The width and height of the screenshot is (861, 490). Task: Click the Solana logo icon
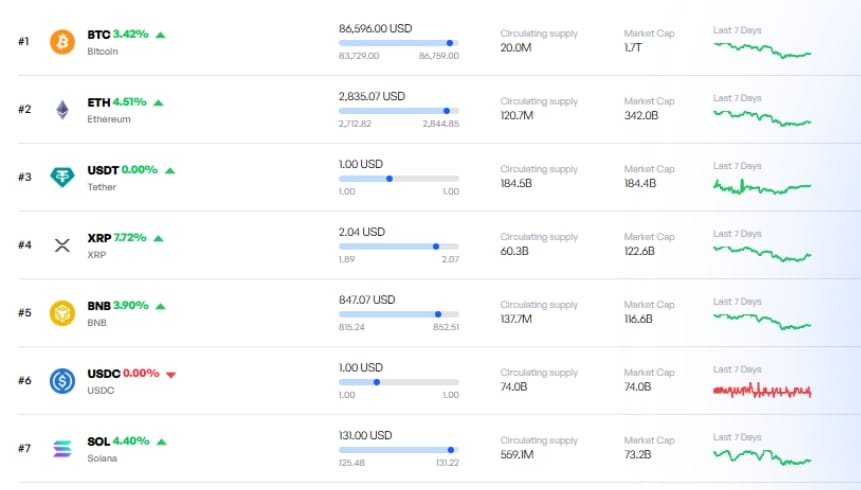tap(62, 448)
